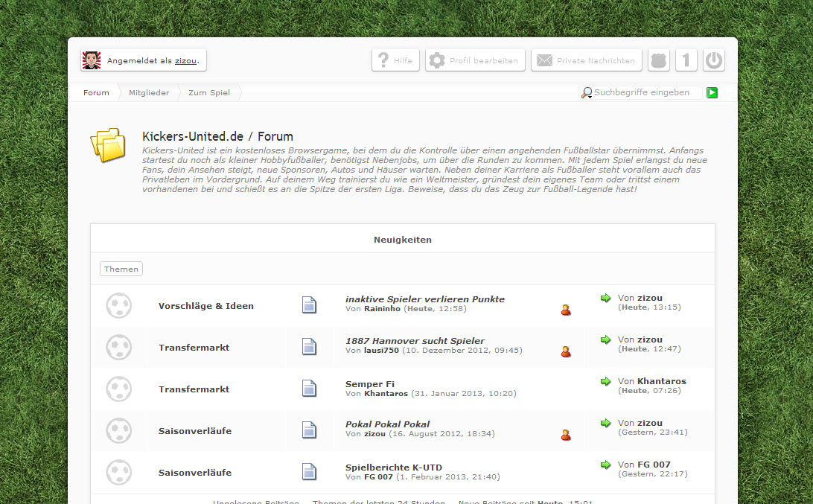Click soccer ball icon in Pokal Pokal row
The image size is (813, 504).
coord(118,430)
